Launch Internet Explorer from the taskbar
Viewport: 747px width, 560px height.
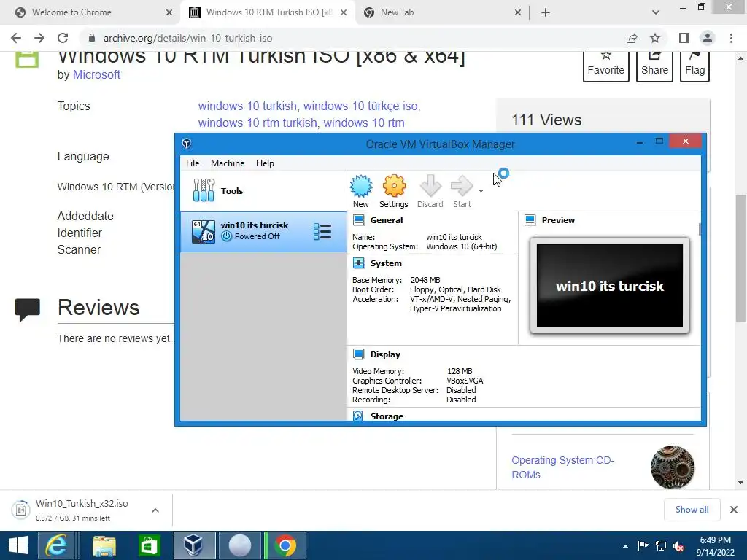pyautogui.click(x=56, y=545)
